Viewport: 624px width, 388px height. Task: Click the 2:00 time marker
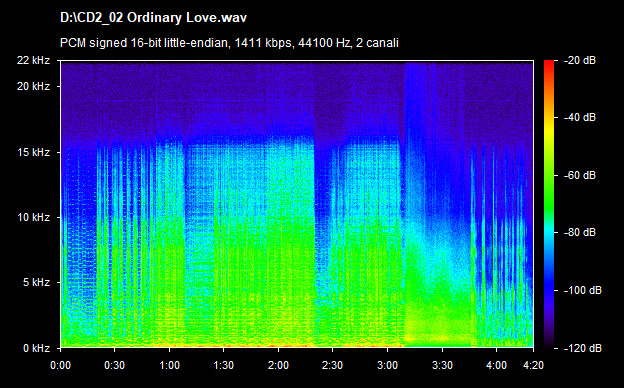pos(278,365)
